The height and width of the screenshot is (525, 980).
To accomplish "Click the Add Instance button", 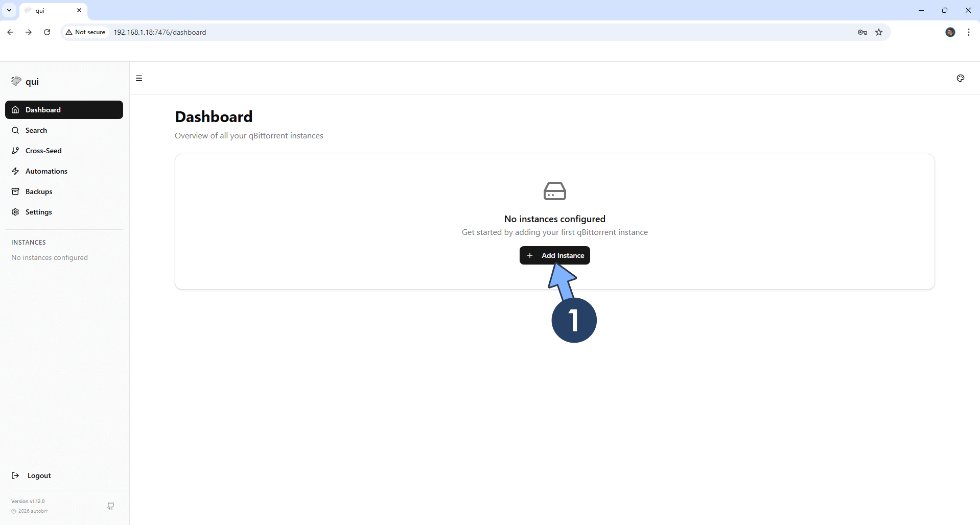I will pyautogui.click(x=555, y=255).
